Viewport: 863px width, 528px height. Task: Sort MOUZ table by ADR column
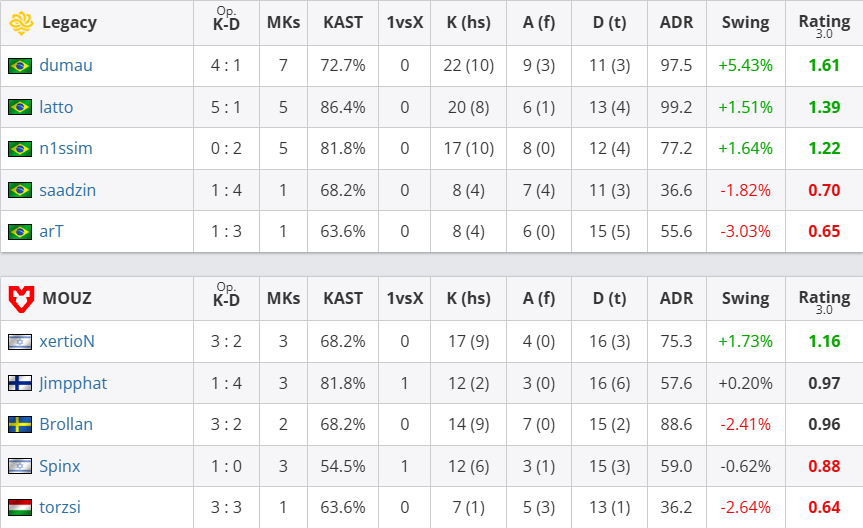677,298
